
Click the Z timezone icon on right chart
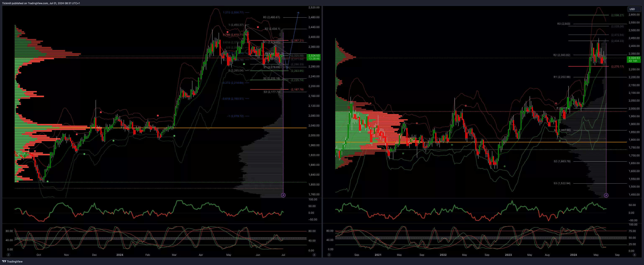coord(329,255)
